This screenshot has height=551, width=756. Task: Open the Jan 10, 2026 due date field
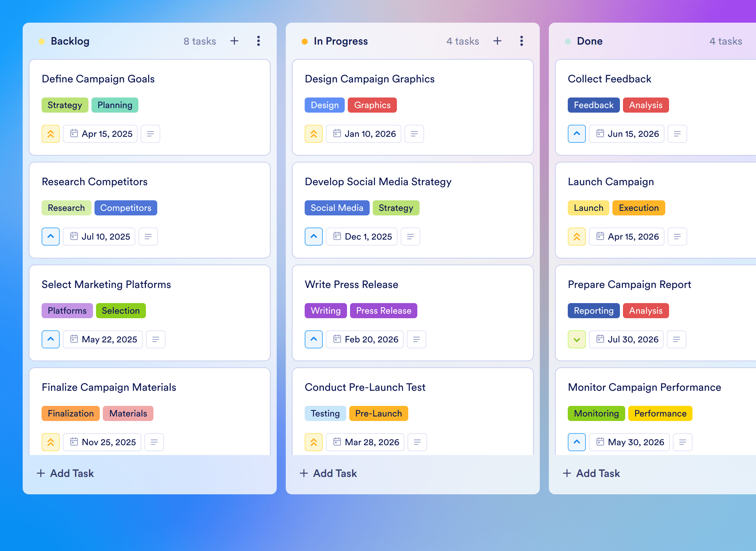pos(364,134)
